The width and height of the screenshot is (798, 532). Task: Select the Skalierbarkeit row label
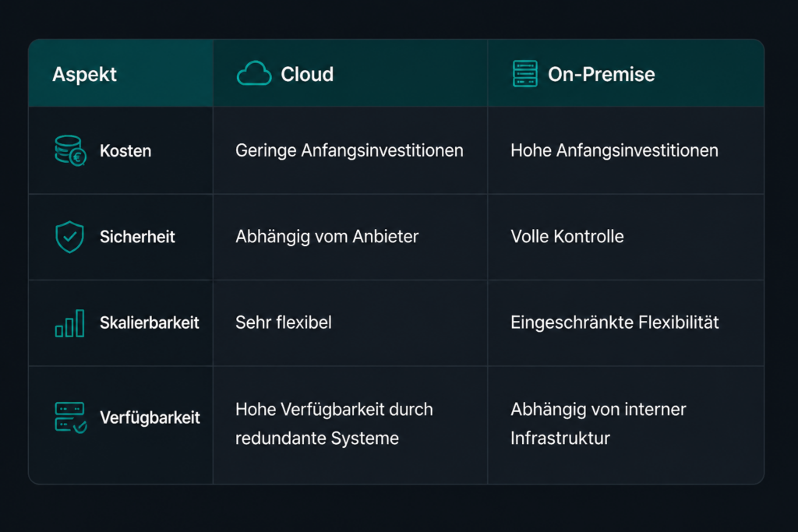pyautogui.click(x=149, y=322)
